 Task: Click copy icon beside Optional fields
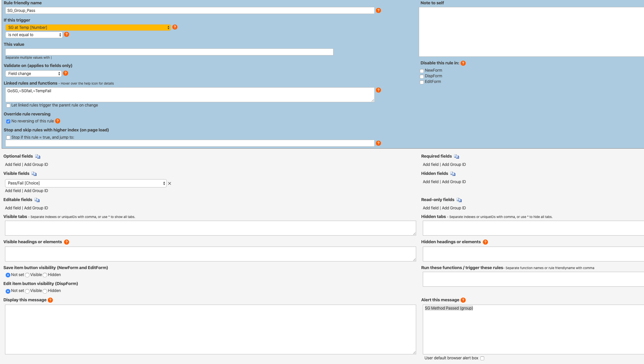click(x=38, y=157)
